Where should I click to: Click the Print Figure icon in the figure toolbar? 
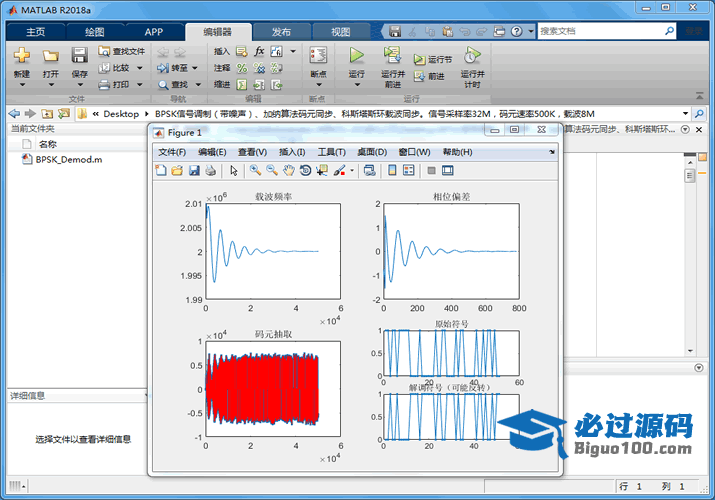(x=210, y=170)
